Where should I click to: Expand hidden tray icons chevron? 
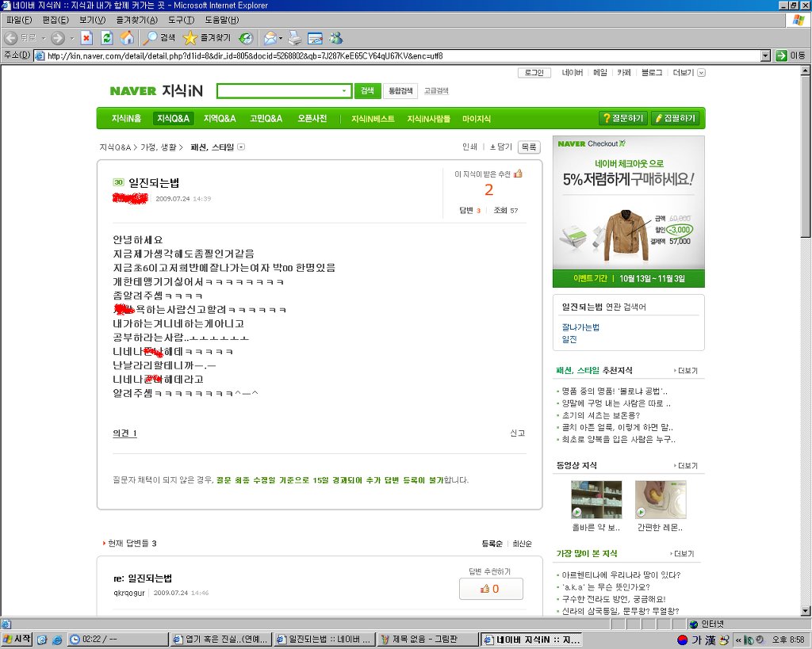point(738,639)
